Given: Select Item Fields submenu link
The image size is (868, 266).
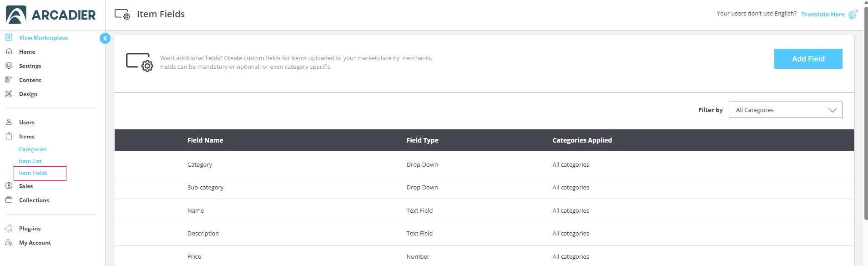Looking at the screenshot, I should pyautogui.click(x=33, y=173).
